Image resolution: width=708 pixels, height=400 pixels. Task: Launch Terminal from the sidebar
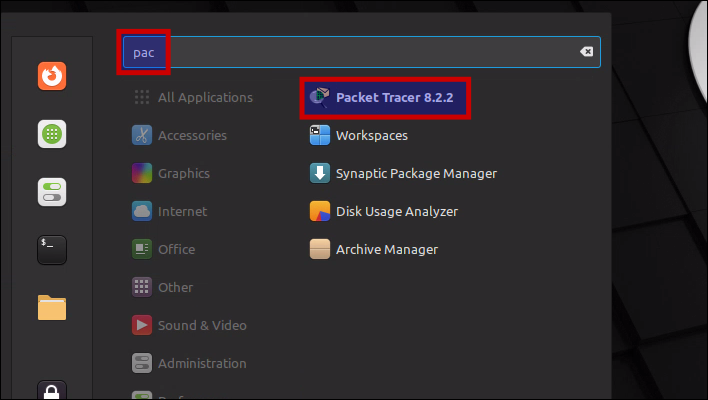[52, 249]
